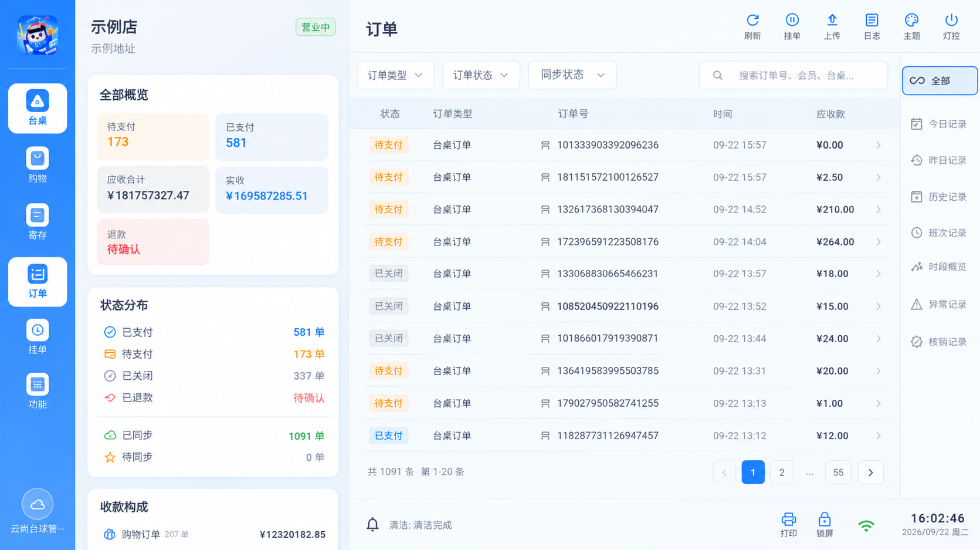Viewport: 980px width, 550px height.
Task: Open the 寄存 sidebar section
Action: click(38, 222)
